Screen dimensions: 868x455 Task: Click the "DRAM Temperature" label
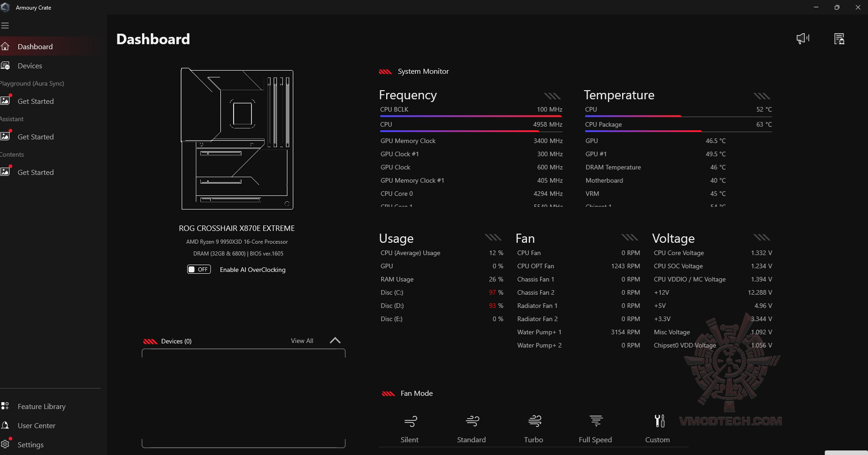613,167
